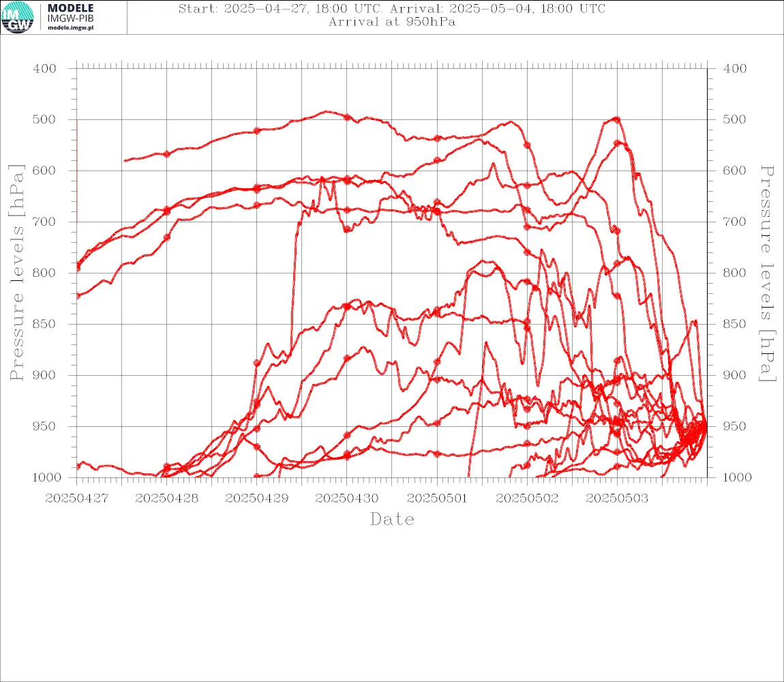Click the 20250429 date label
This screenshot has width=784, height=682.
tap(257, 499)
